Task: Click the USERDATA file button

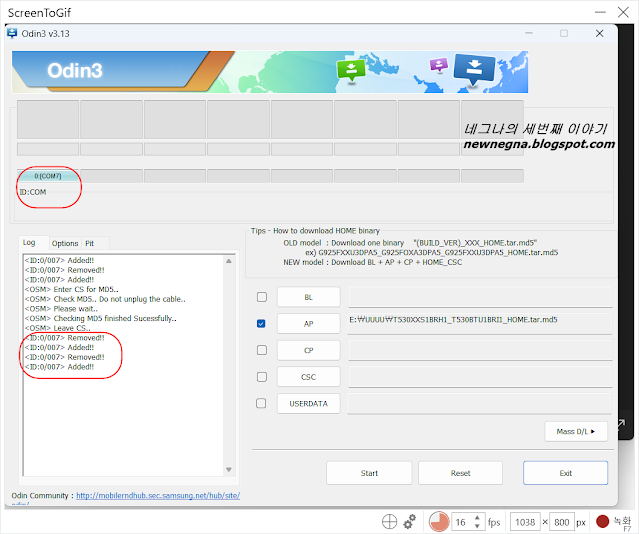Action: click(x=308, y=404)
